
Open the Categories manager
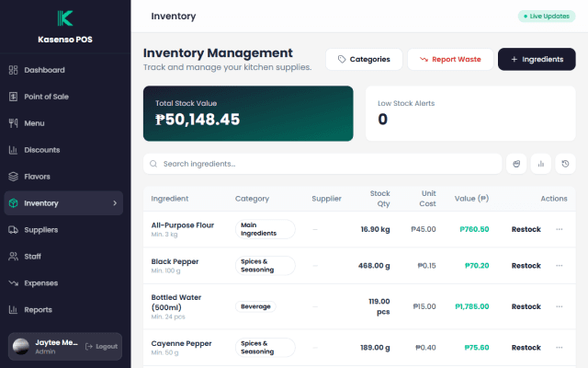click(x=364, y=59)
